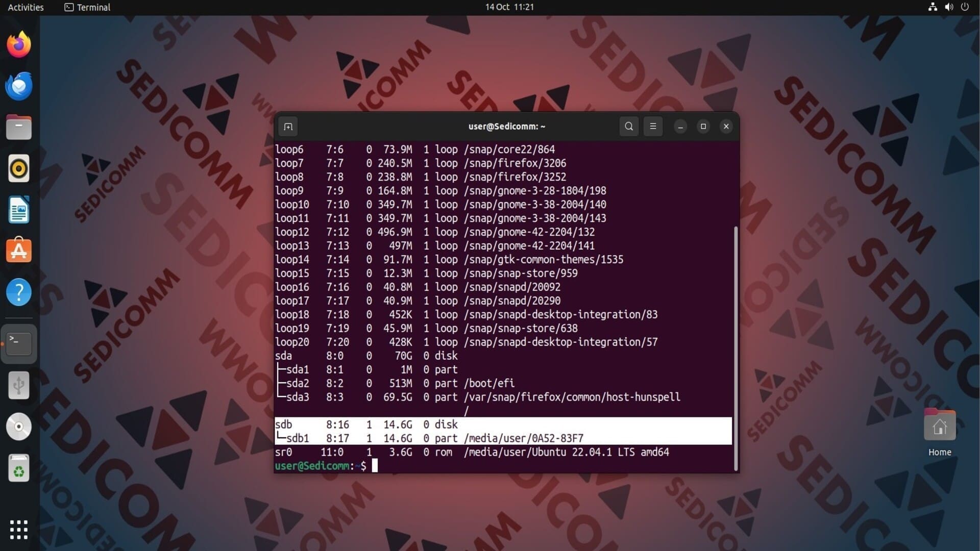Click the loop17 snapd/20290 row
Viewport: 980px width, 551px height.
pos(418,301)
